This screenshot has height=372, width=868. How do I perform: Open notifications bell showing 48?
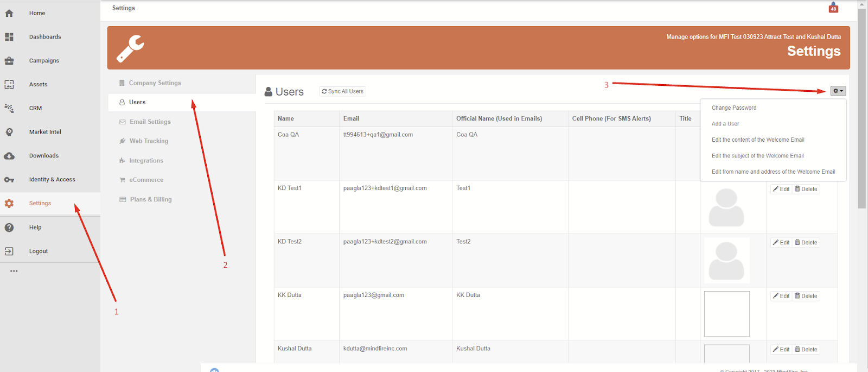[x=833, y=8]
